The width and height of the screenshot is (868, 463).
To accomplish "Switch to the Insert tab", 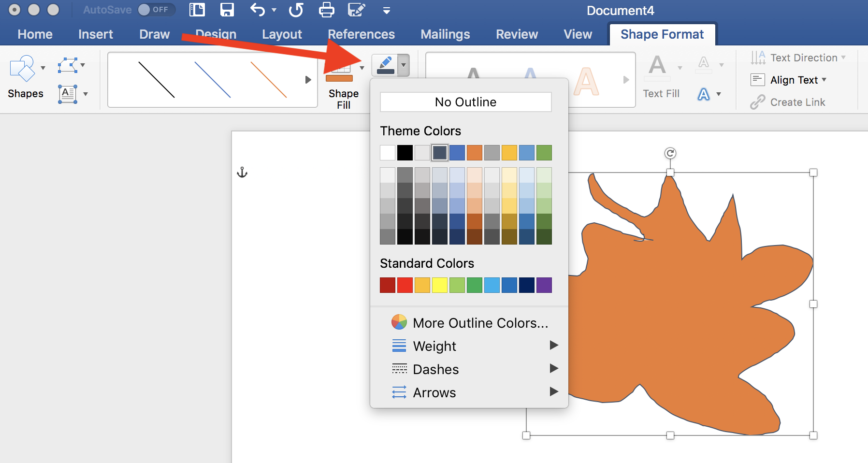I will click(96, 34).
